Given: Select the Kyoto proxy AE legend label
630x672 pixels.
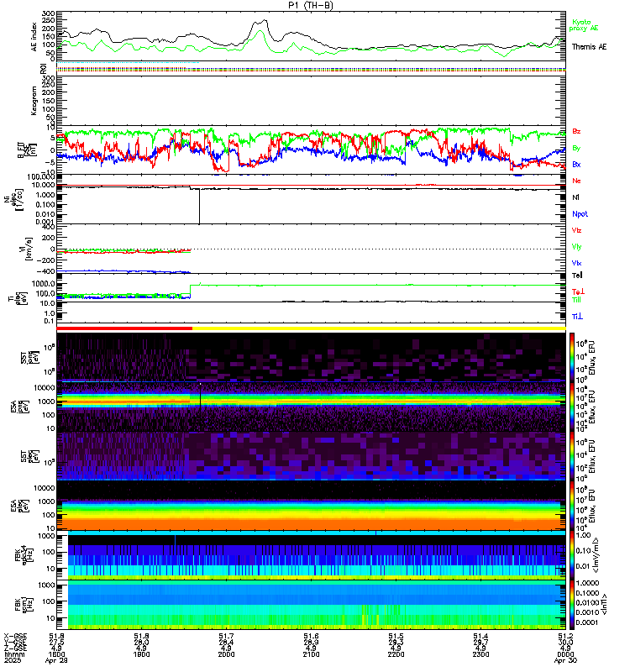Looking at the screenshot, I should click(583, 25).
